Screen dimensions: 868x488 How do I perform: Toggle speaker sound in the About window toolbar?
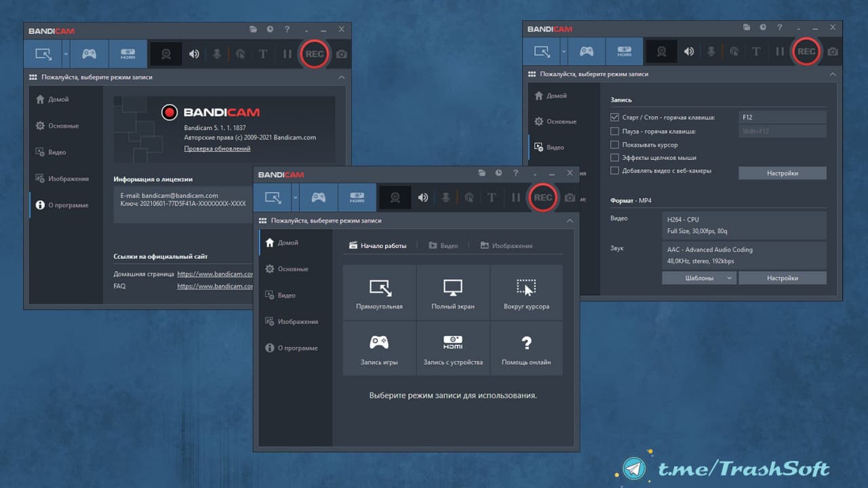[x=194, y=54]
